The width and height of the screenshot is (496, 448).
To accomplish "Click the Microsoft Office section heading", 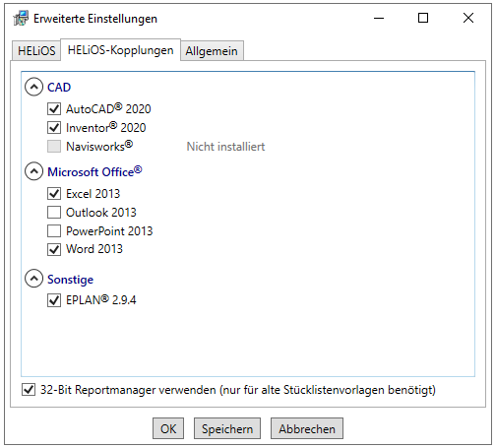I will [x=94, y=171].
